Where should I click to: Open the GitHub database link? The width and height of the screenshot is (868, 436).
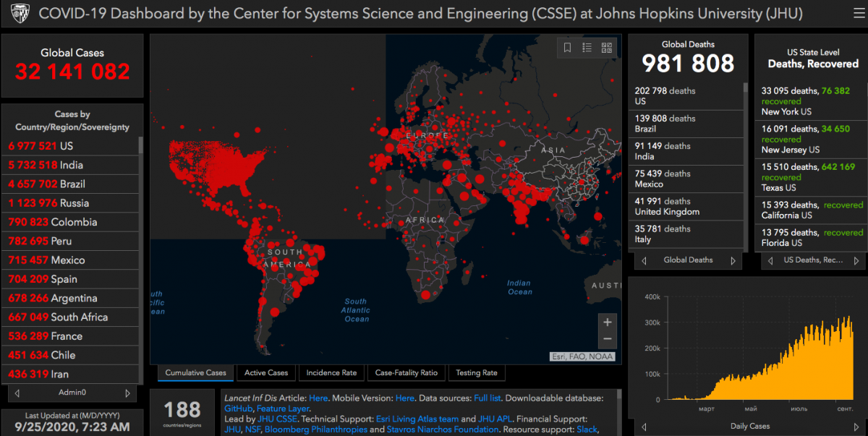tap(238, 409)
